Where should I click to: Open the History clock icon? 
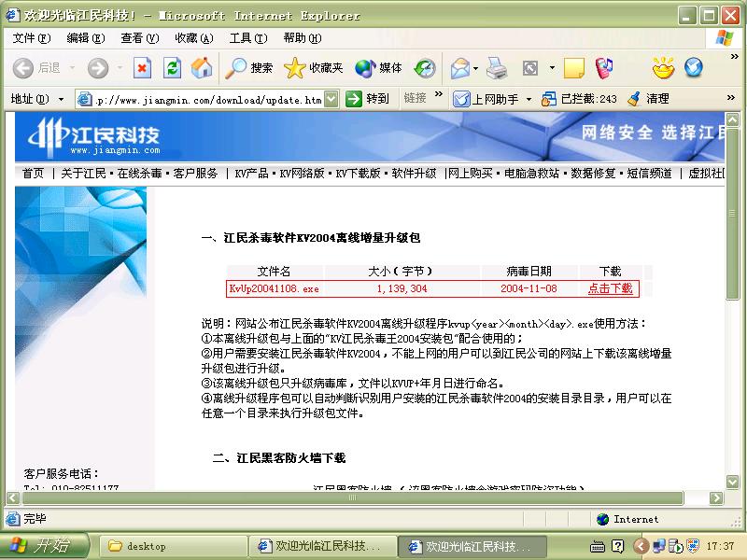[x=425, y=68]
